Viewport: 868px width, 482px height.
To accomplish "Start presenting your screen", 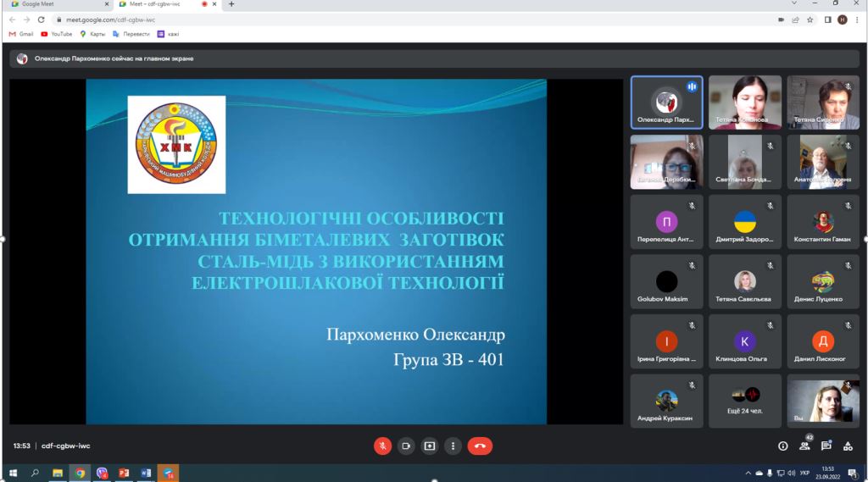I will click(430, 446).
